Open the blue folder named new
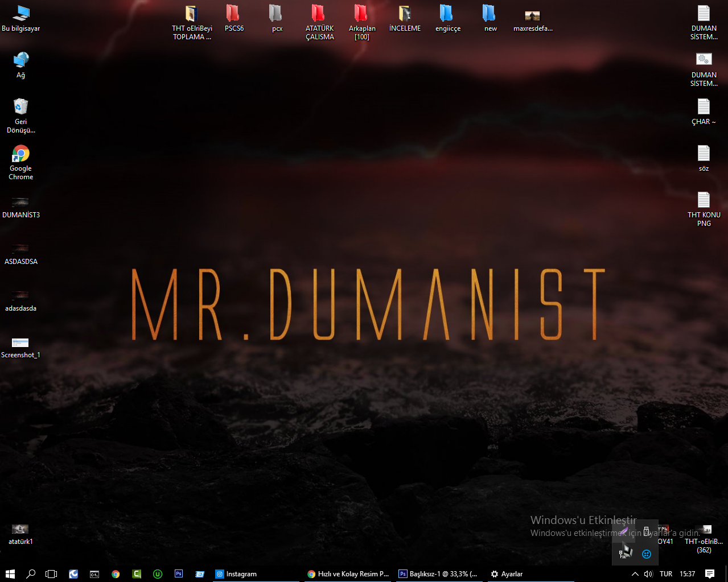The width and height of the screenshot is (728, 582). (x=490, y=18)
